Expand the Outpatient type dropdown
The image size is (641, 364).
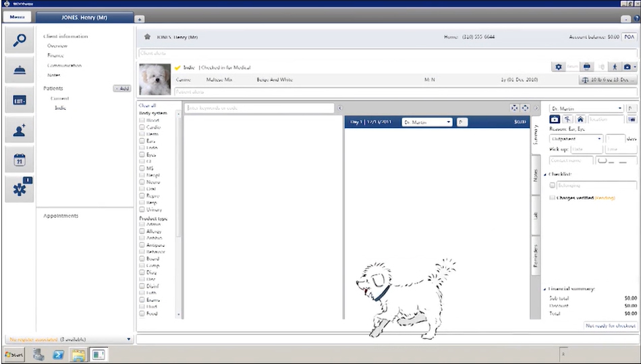pyautogui.click(x=576, y=139)
